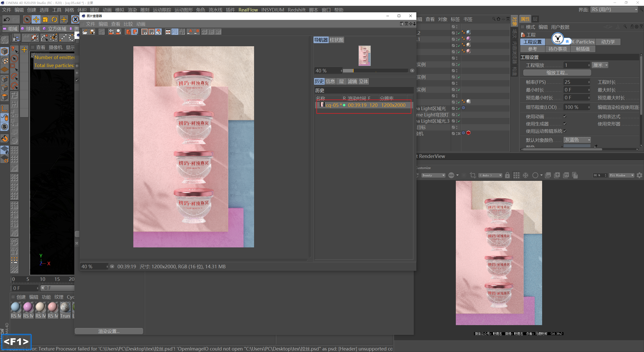Click the 帧率(FPS) stepper arrows
The width and height of the screenshot is (644, 352).
click(x=589, y=82)
